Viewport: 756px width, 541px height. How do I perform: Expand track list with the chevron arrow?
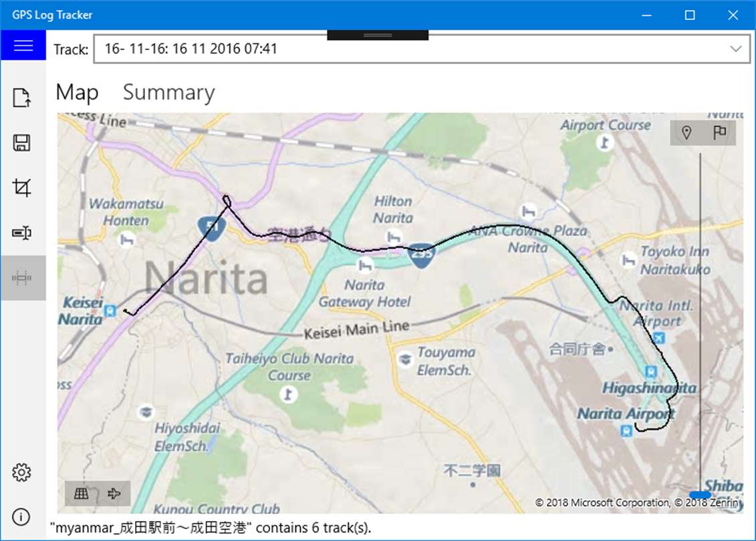click(x=735, y=49)
